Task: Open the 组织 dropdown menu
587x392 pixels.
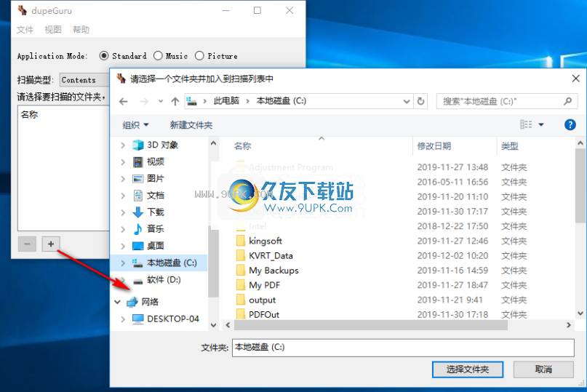Action: coord(135,125)
